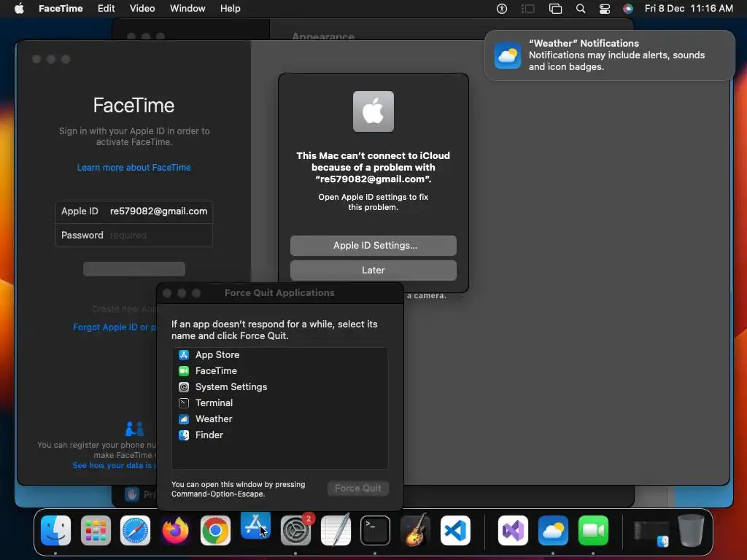The height and width of the screenshot is (560, 747).
Task: Open the Window menu
Action: click(x=187, y=9)
